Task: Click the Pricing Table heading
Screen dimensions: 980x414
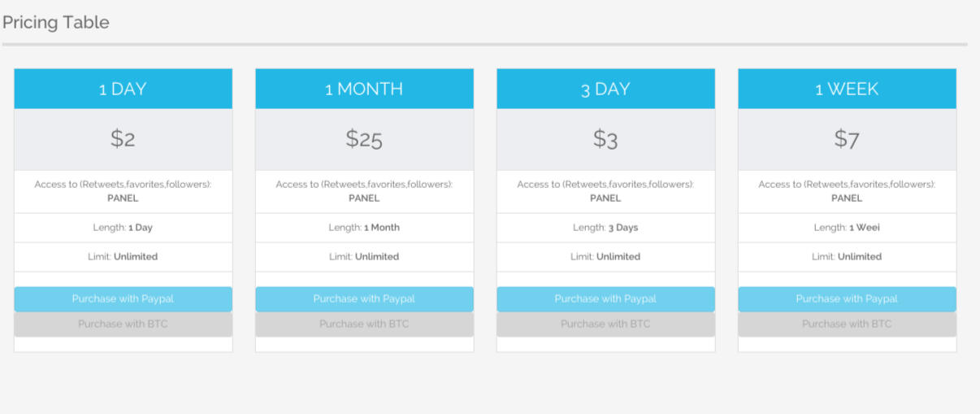Action: 56,22
